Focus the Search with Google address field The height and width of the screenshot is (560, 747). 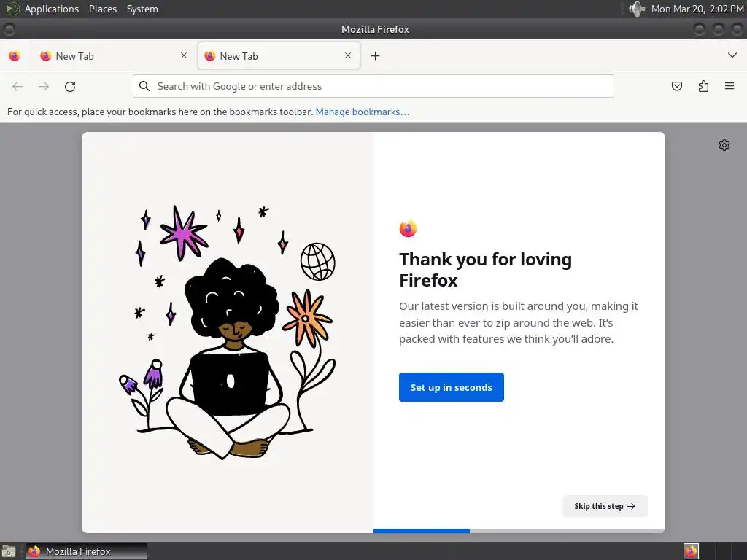click(x=373, y=86)
